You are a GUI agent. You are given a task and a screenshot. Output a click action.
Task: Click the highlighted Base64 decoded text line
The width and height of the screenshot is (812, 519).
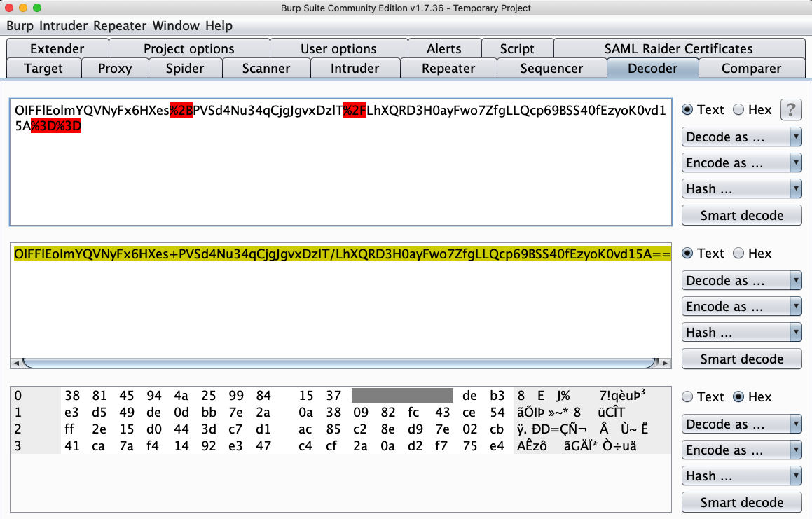pos(343,254)
